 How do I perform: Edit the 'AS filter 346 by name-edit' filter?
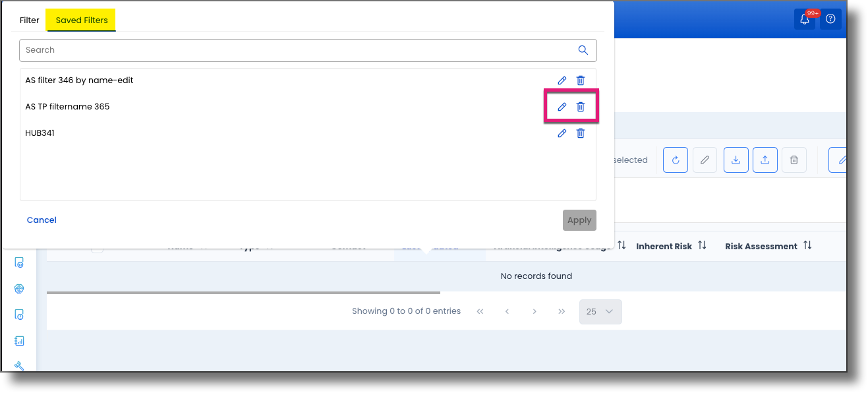(x=562, y=80)
